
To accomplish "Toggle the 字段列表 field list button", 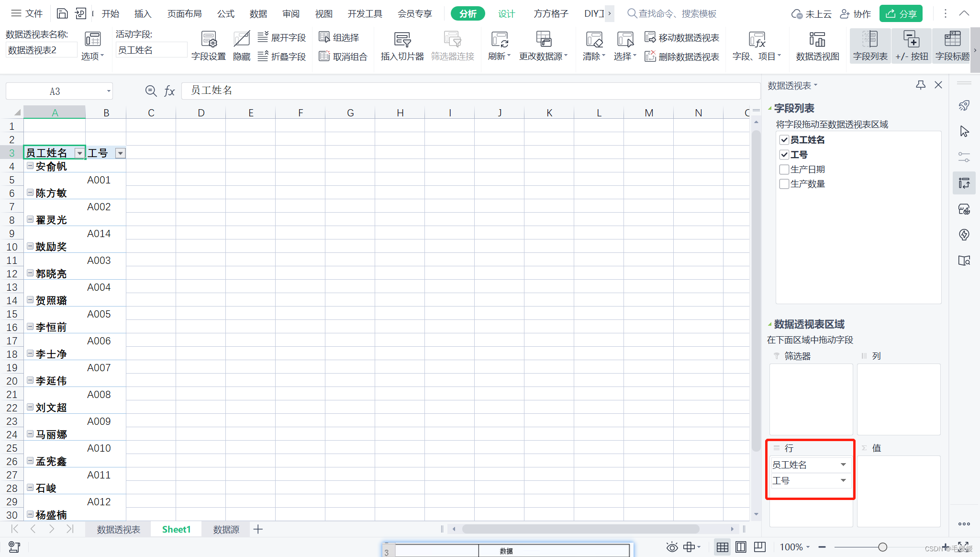I will (870, 46).
